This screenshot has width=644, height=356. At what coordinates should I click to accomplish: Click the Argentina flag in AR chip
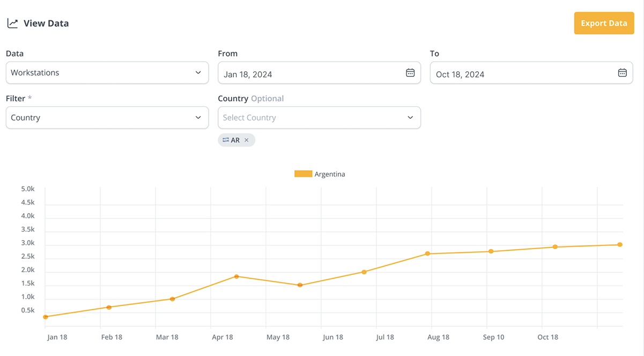tap(226, 140)
